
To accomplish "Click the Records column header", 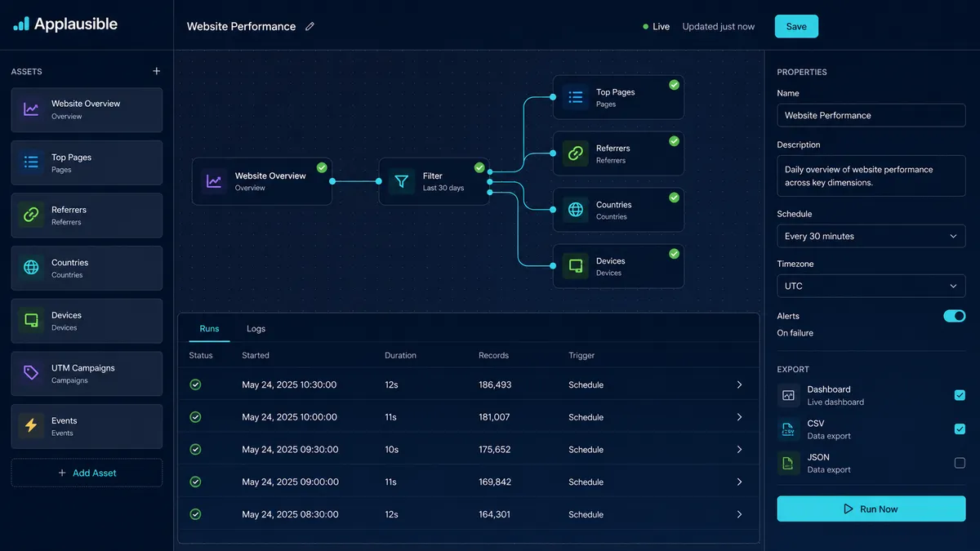I will [493, 355].
